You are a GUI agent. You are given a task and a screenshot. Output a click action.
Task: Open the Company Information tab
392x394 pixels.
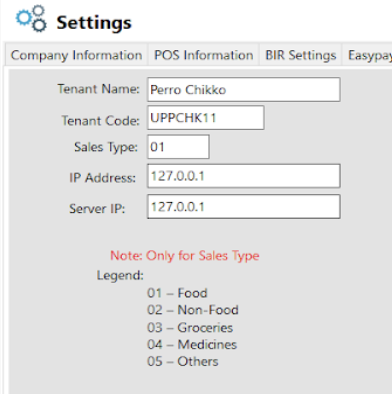[x=76, y=55]
